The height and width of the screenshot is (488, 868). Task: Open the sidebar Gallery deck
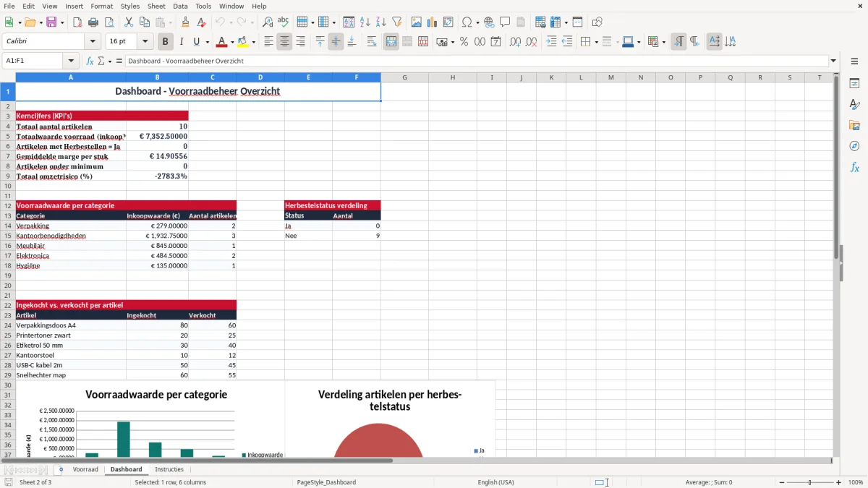[854, 126]
